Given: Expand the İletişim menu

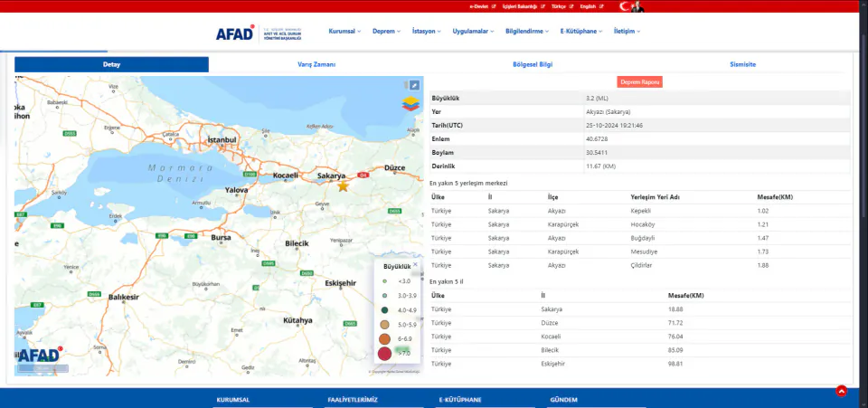Looking at the screenshot, I should 627,32.
